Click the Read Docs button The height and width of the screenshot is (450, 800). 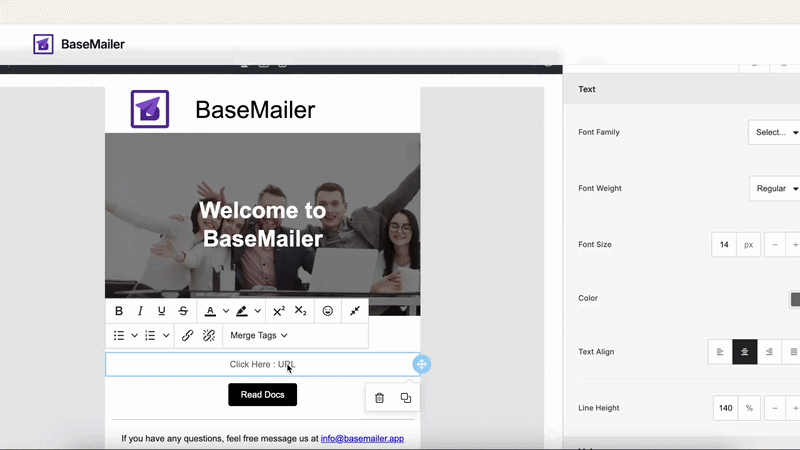[262, 394]
